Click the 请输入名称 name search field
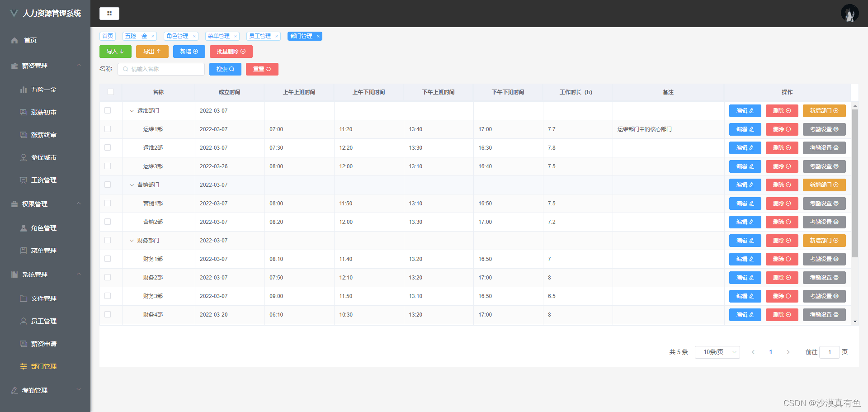This screenshot has width=868, height=412. point(161,69)
